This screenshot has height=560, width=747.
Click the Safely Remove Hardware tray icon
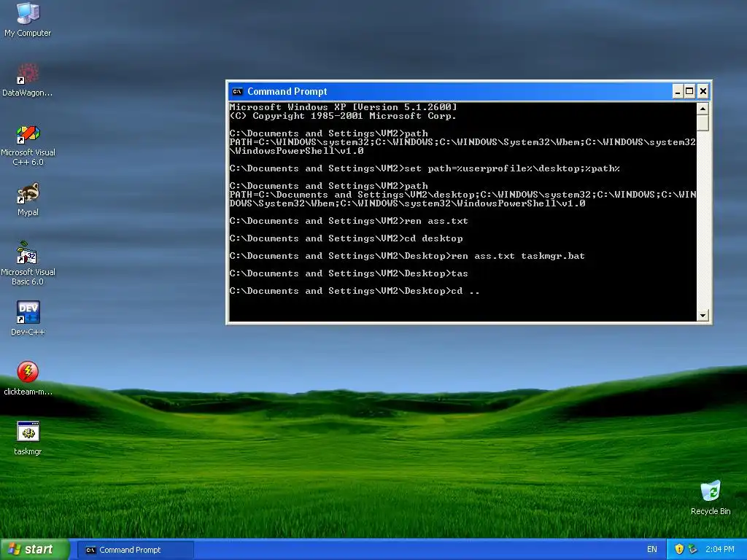693,549
